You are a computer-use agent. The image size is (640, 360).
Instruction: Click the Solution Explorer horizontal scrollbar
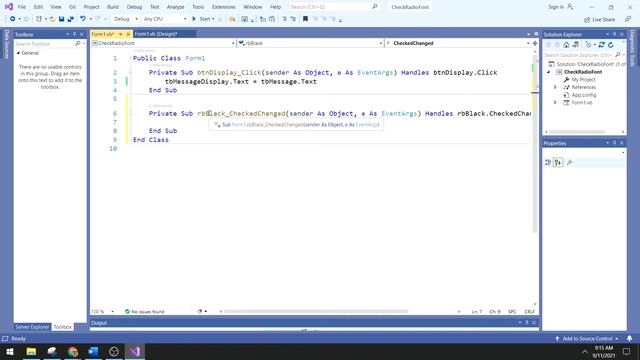coord(576,132)
